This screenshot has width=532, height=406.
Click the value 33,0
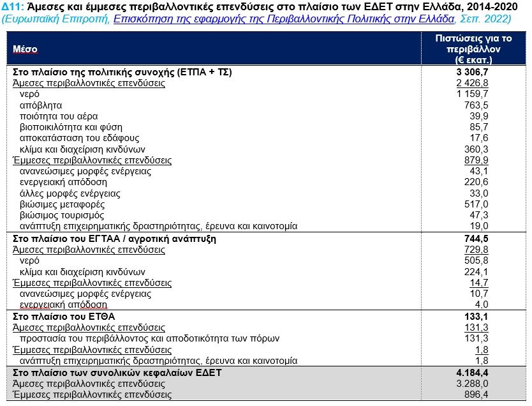point(479,193)
